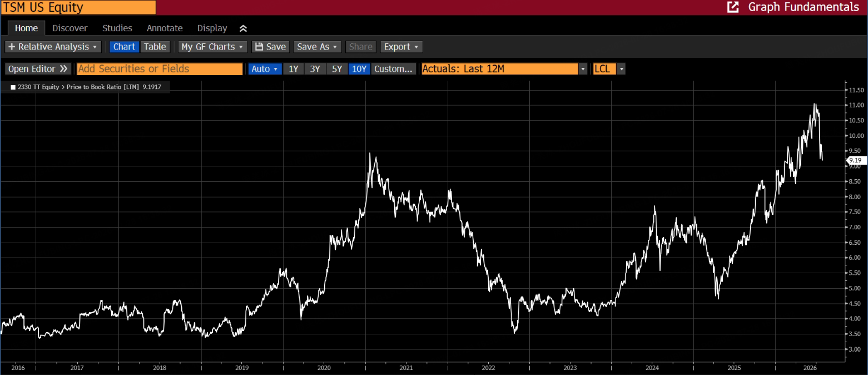Click the Graph Fundamentals title
The height and width of the screenshot is (375, 868).
click(803, 7)
